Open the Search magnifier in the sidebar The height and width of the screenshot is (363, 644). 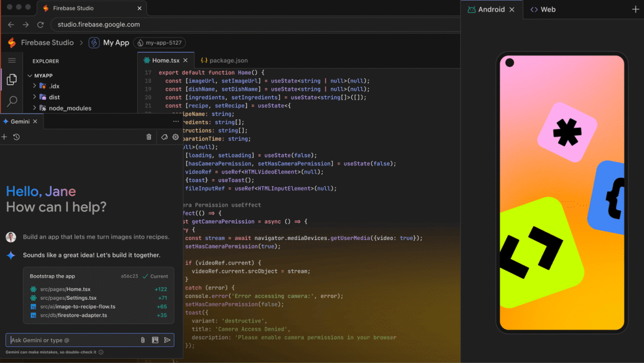click(13, 101)
